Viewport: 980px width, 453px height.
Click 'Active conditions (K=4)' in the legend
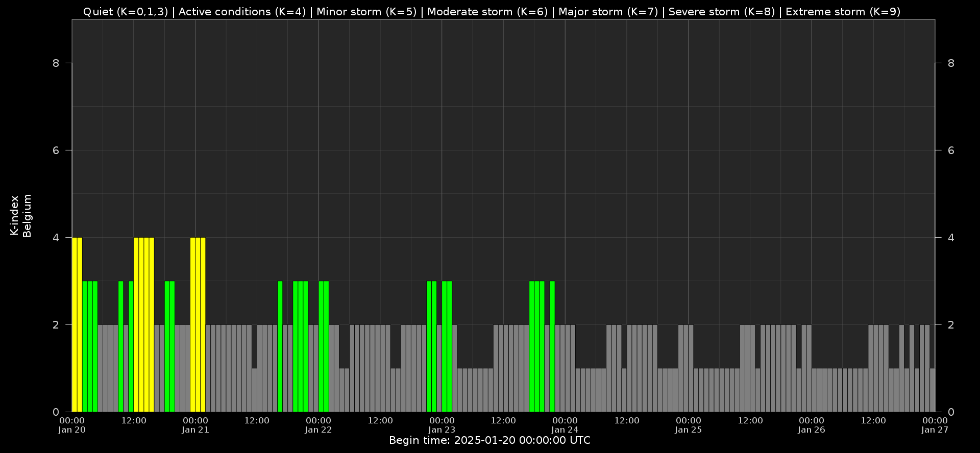[x=242, y=12]
